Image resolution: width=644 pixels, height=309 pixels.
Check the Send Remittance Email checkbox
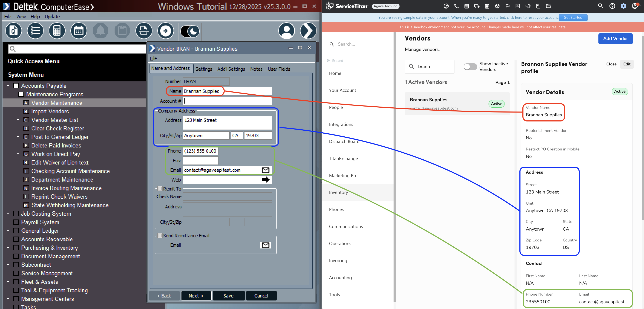(x=160, y=235)
